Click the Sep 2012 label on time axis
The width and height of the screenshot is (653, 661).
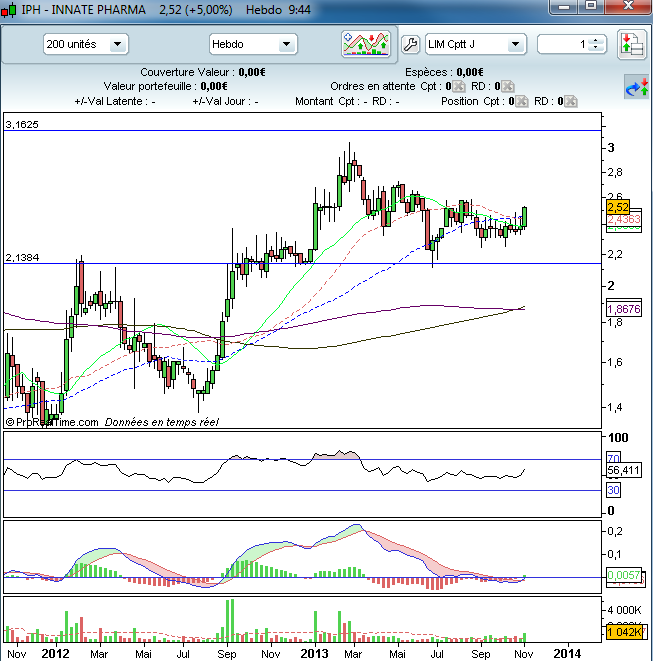click(227, 654)
